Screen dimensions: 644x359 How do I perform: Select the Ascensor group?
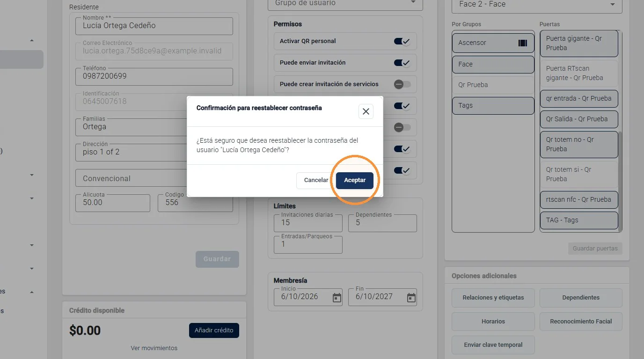[493, 43]
